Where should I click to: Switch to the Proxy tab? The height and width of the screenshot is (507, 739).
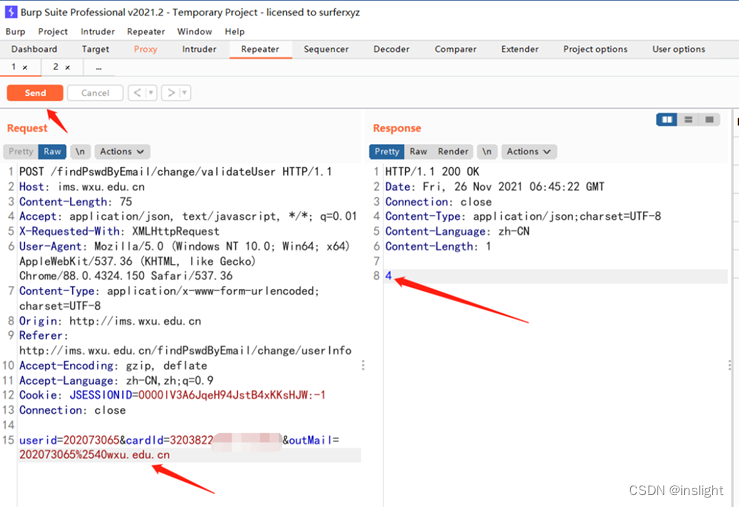145,49
